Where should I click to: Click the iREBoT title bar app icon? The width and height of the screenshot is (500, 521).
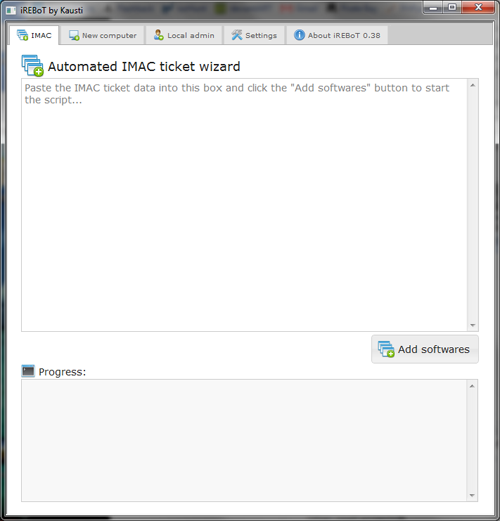coord(11,10)
